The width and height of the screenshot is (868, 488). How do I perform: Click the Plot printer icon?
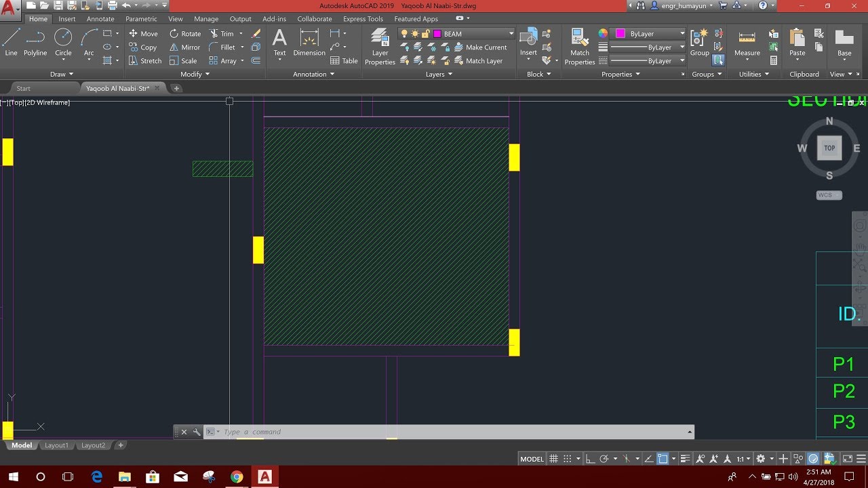112,5
